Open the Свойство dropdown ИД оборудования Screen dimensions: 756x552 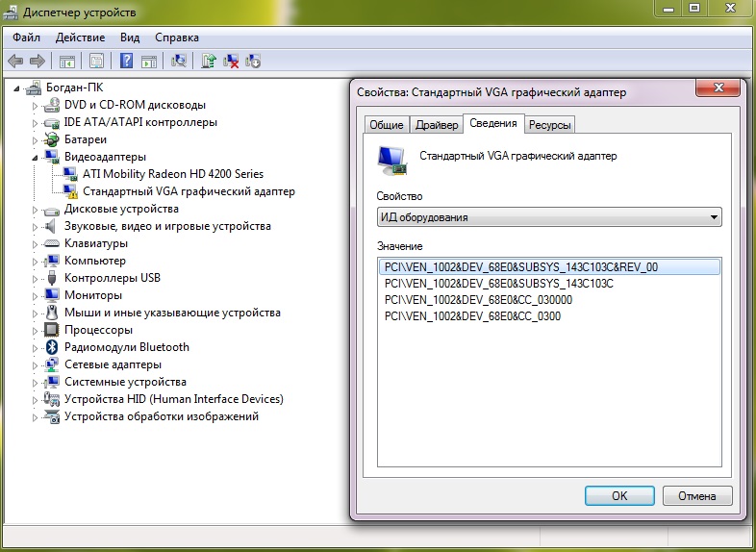pos(549,217)
